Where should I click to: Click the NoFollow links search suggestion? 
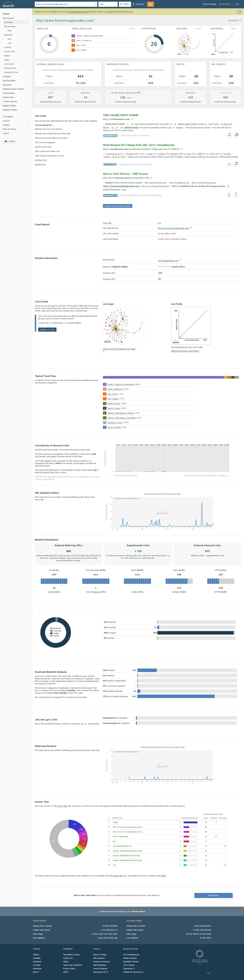[41, 160]
